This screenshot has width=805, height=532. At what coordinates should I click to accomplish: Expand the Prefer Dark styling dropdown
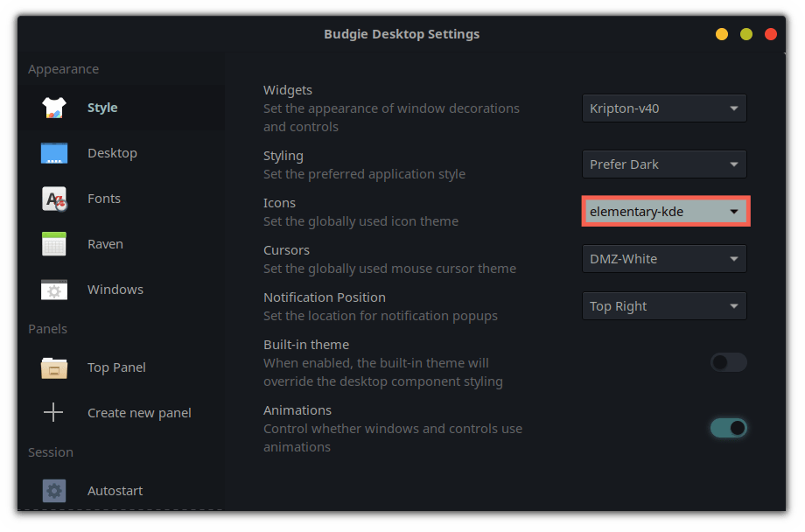[664, 164]
